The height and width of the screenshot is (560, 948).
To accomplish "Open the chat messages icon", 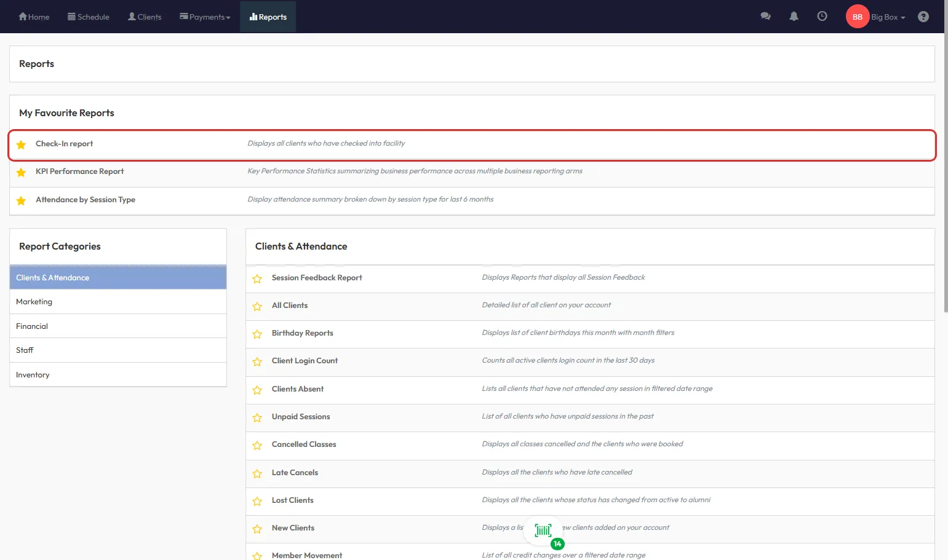I will (765, 17).
